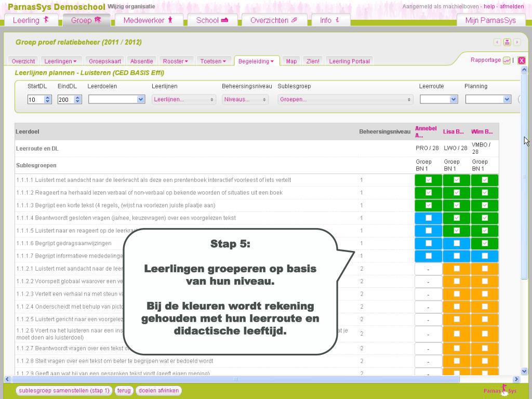Click the terug button
This screenshot has width=532, height=399.
coord(124,391)
